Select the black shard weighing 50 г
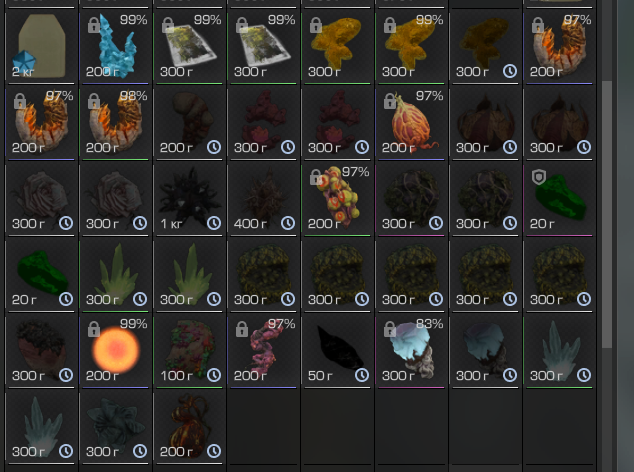 click(337, 350)
